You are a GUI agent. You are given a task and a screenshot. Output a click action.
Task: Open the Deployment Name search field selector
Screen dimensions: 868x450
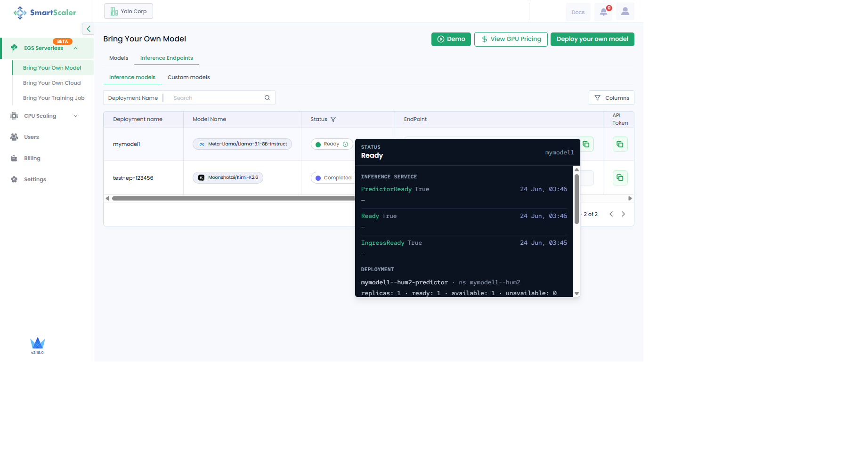[x=133, y=98]
